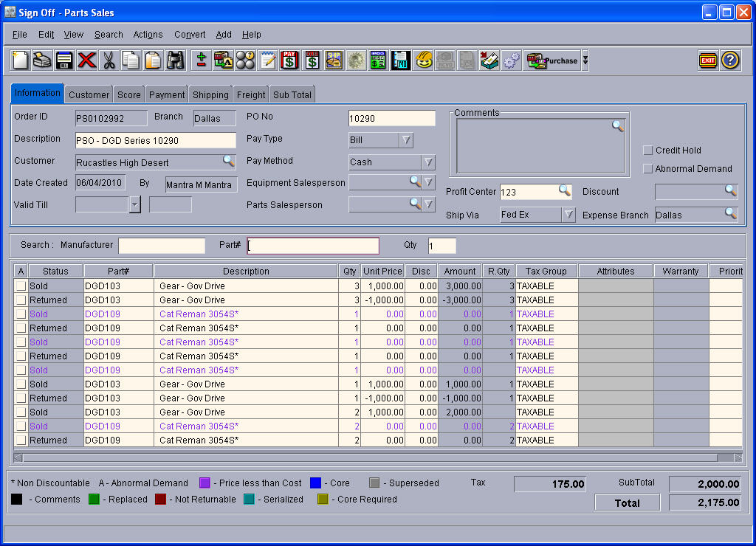Check the Returned DGD109 quantity 2 row checkbox
Image resolution: width=756 pixels, height=546 pixels.
21,440
